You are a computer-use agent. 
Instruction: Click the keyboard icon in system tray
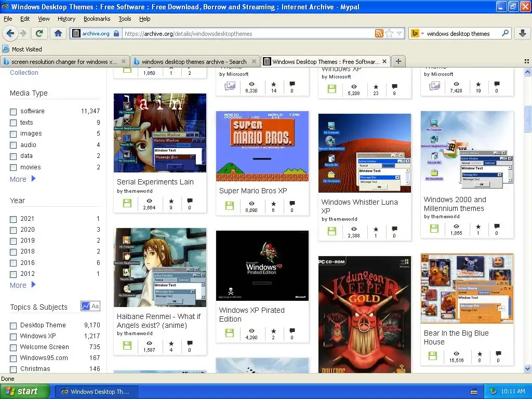pyautogui.click(x=474, y=392)
